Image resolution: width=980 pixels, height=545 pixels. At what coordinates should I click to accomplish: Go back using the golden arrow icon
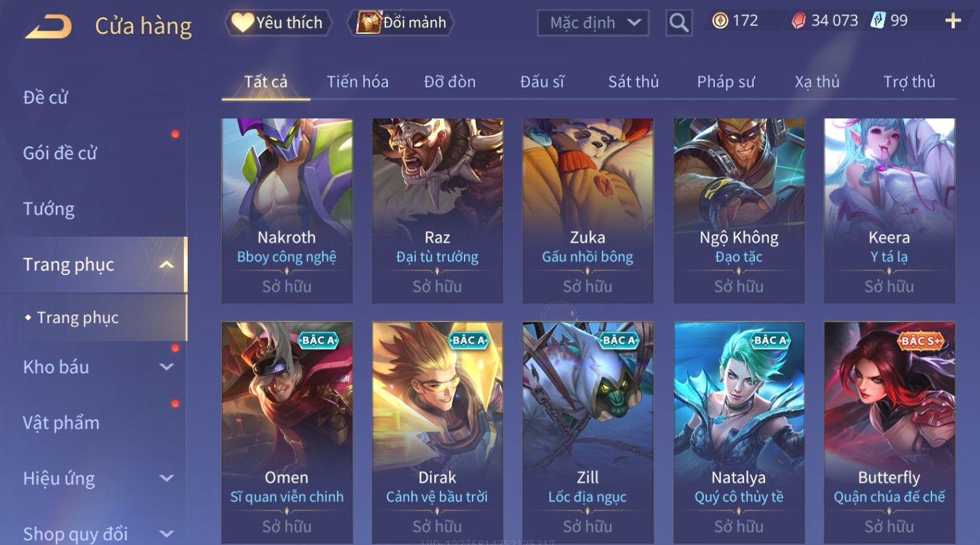49,27
